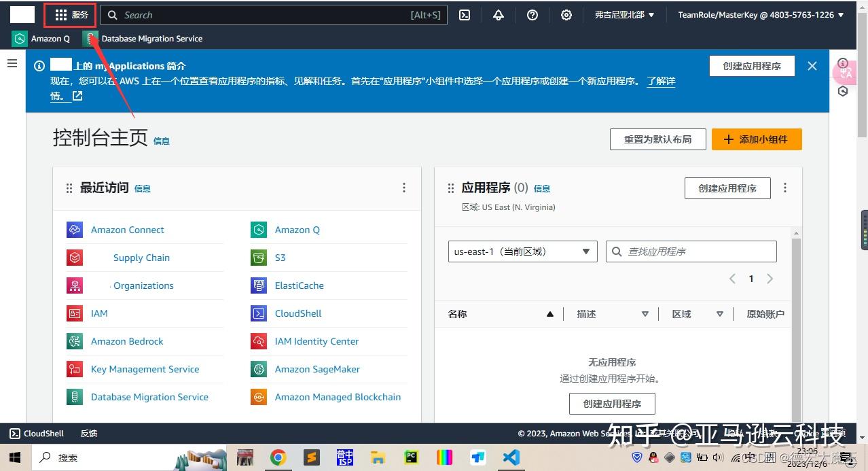Open the info panel icon on right edge

[x=843, y=63]
